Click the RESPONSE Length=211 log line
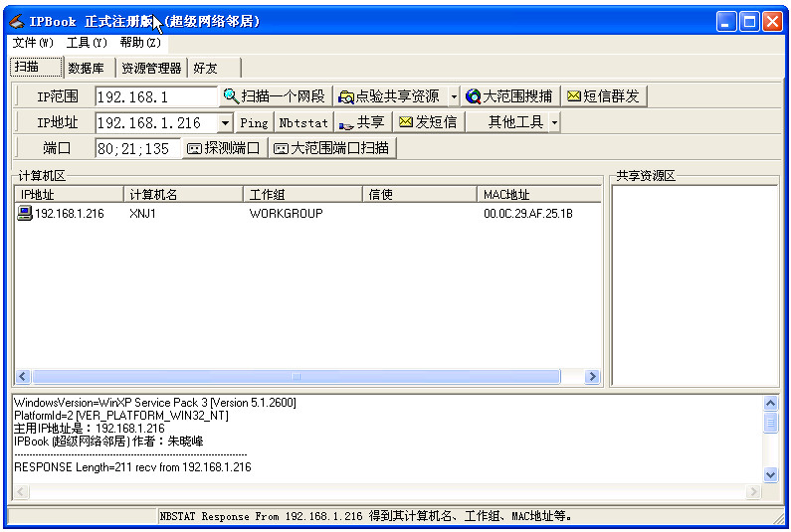Viewport: 791px width, 532px height. coord(132,467)
